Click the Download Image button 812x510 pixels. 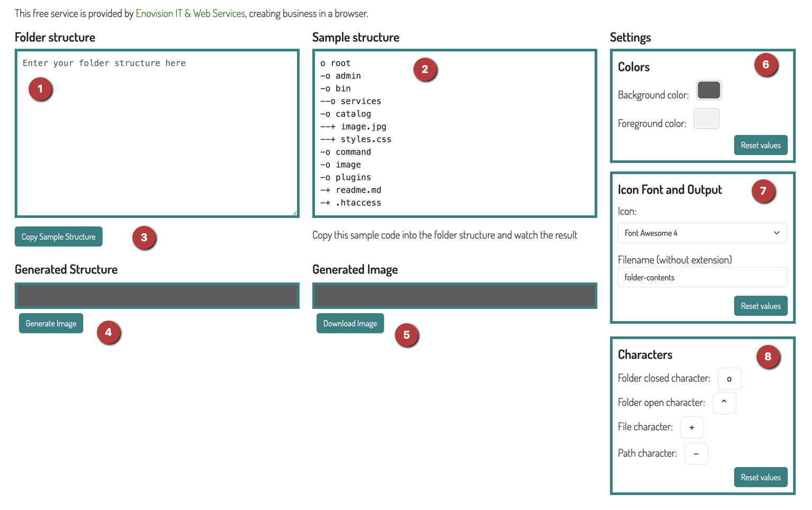[350, 323]
